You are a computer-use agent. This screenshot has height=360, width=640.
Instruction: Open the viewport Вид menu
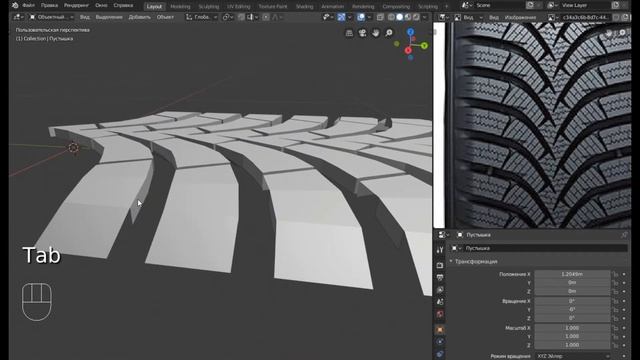(x=84, y=17)
